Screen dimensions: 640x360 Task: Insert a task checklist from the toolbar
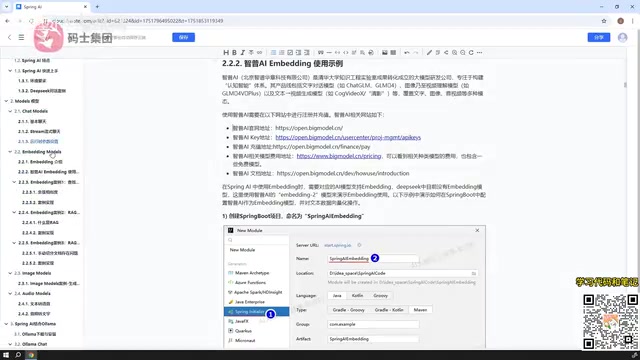(290, 52)
